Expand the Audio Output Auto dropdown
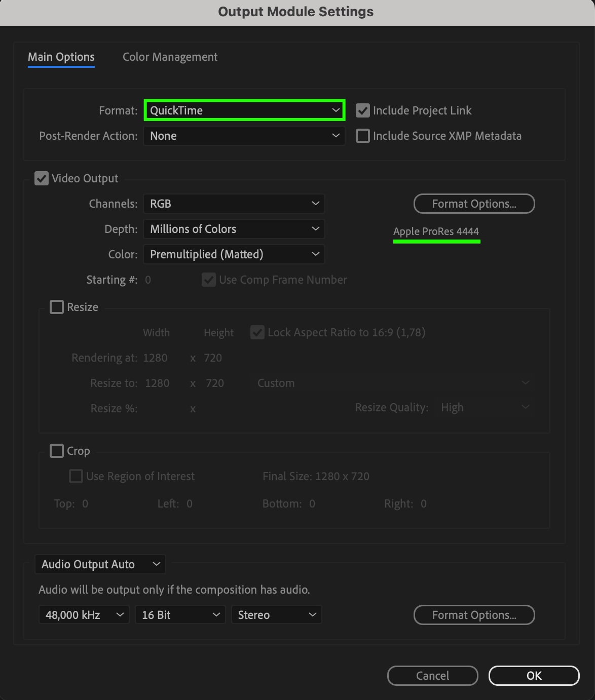This screenshot has width=595, height=700. (x=100, y=564)
